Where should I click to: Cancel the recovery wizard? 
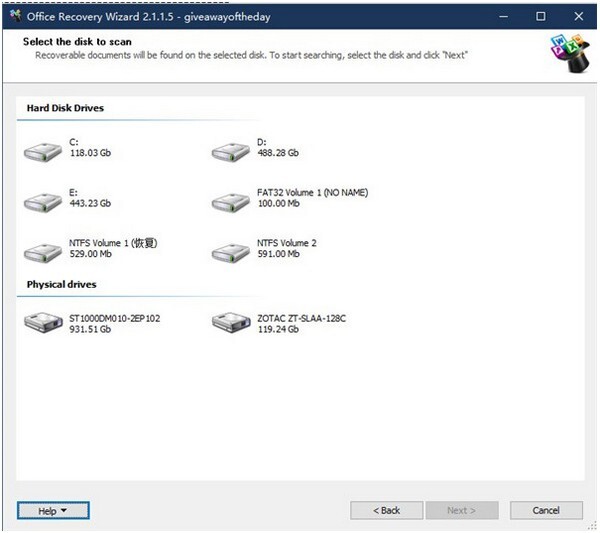[x=546, y=510]
